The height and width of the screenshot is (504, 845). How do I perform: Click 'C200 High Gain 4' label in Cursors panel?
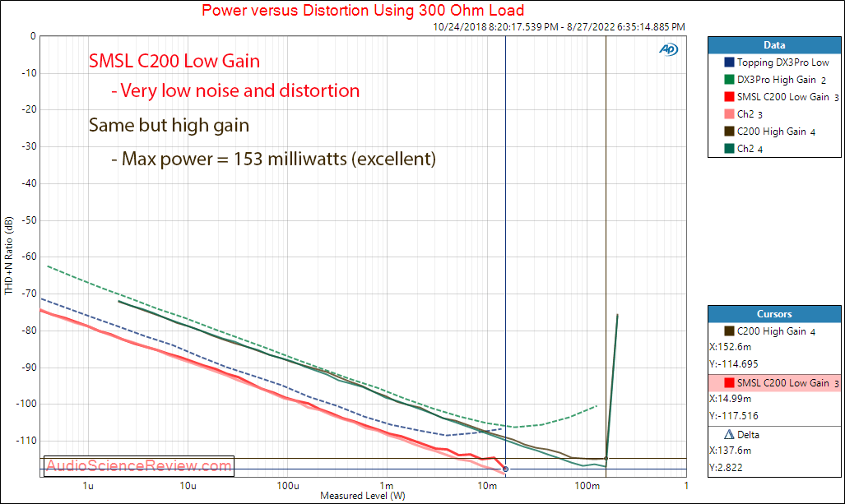[x=776, y=331]
